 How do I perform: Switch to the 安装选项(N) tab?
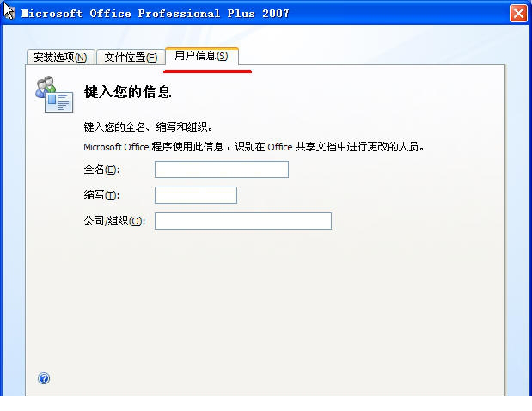pos(60,57)
